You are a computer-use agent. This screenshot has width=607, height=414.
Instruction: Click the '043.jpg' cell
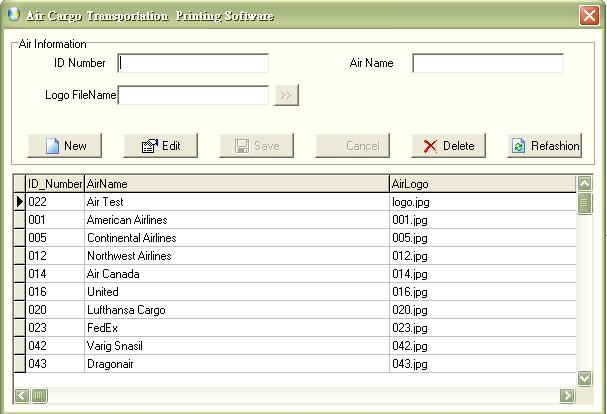(483, 364)
